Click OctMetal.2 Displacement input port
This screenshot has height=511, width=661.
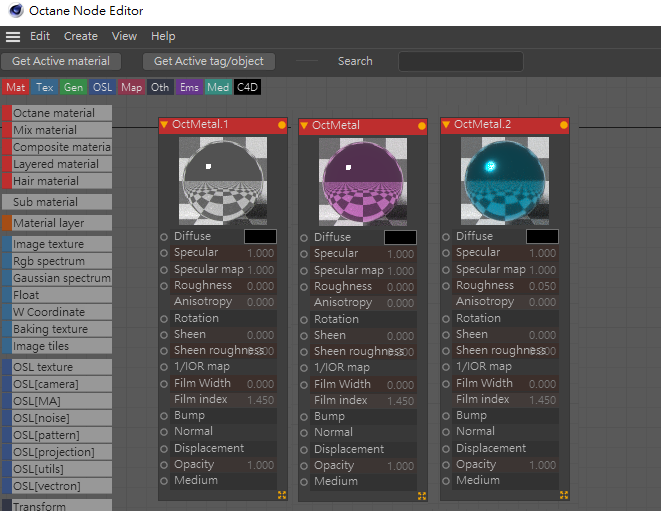click(446, 449)
